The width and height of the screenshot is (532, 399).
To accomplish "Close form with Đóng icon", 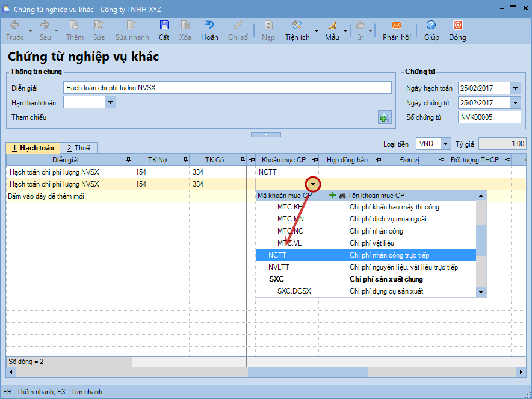I will [x=457, y=26].
